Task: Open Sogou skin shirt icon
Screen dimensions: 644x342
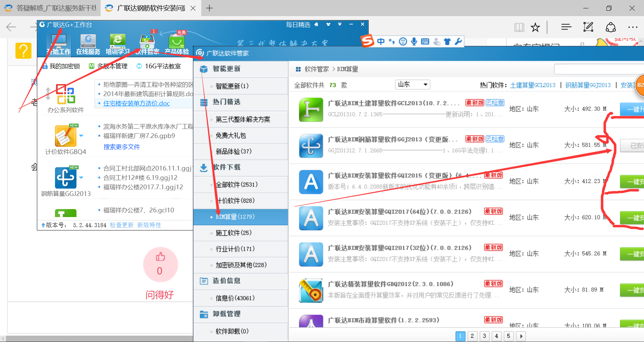Action: (x=447, y=42)
